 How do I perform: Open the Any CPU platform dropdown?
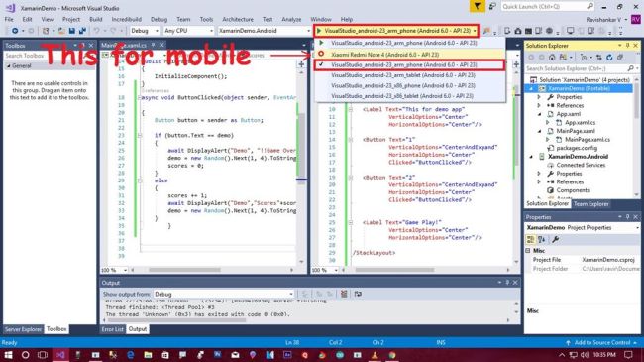[188, 31]
